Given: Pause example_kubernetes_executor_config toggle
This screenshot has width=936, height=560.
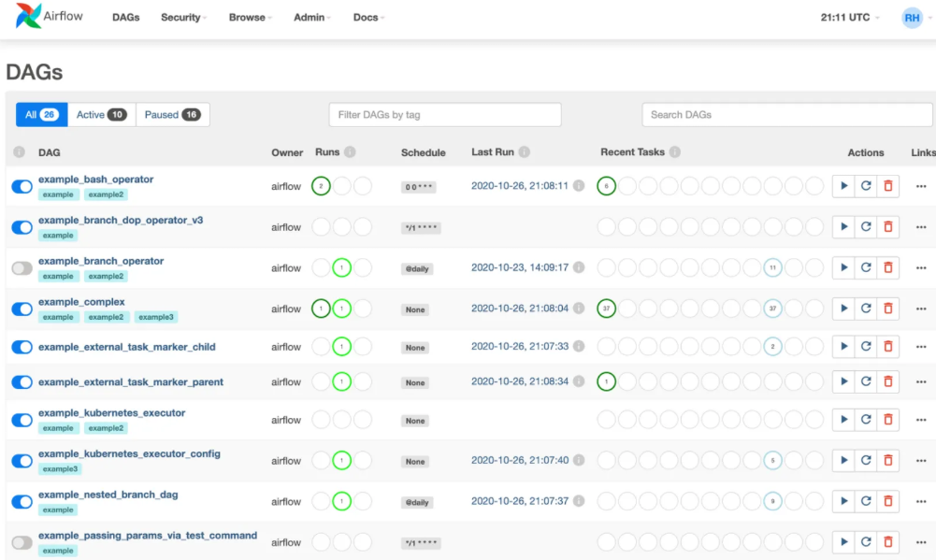Looking at the screenshot, I should pyautogui.click(x=22, y=461).
